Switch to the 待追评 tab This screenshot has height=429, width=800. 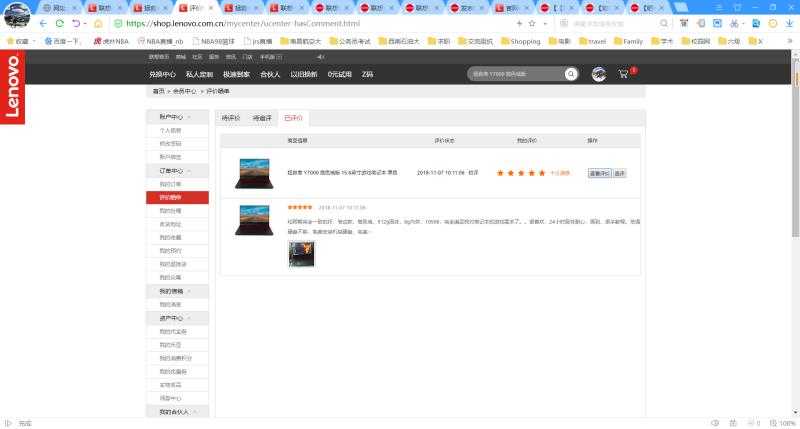click(262, 118)
